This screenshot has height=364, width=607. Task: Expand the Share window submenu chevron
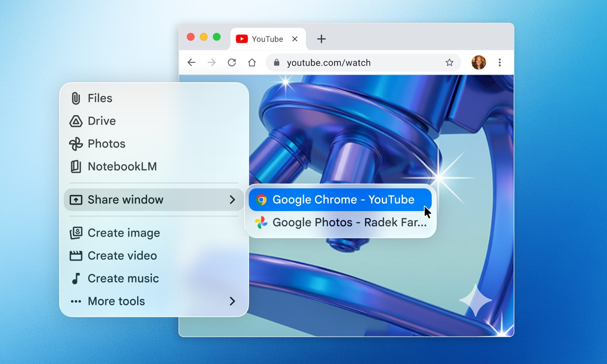point(233,199)
